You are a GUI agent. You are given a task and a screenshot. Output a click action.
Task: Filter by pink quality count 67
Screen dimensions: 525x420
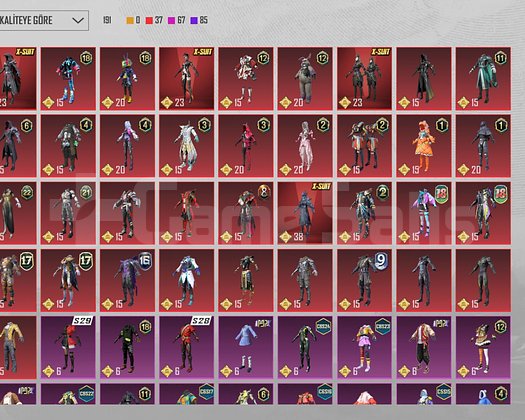point(176,20)
